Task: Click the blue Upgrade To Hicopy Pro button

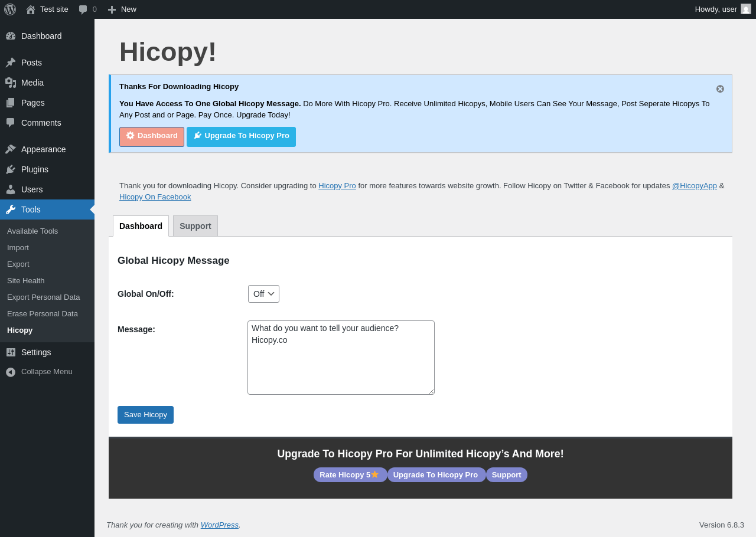Action: pos(241,137)
